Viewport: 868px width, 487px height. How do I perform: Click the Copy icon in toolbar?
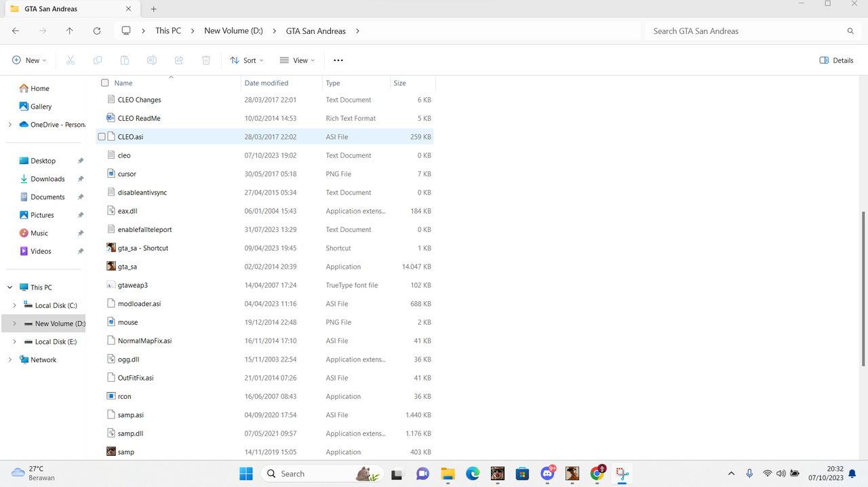[98, 60]
